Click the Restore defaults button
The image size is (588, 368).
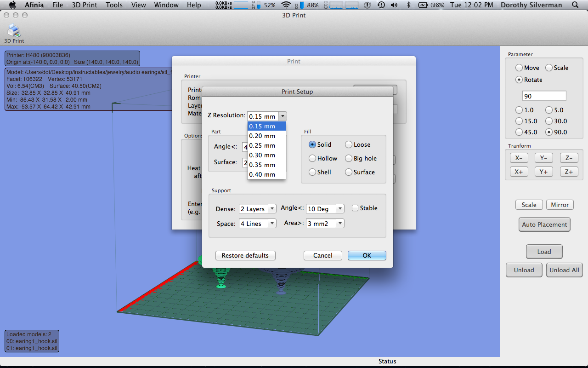245,255
